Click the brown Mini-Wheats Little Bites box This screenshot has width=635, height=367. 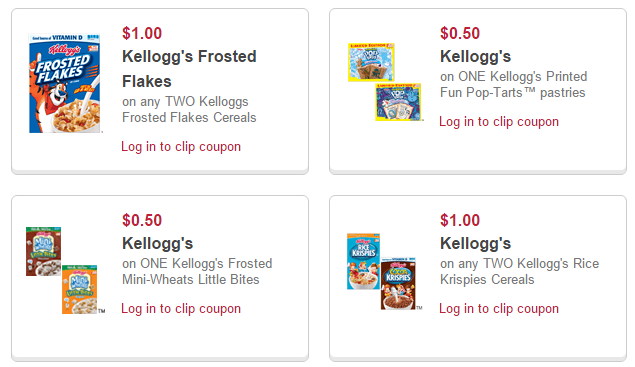pos(43,252)
